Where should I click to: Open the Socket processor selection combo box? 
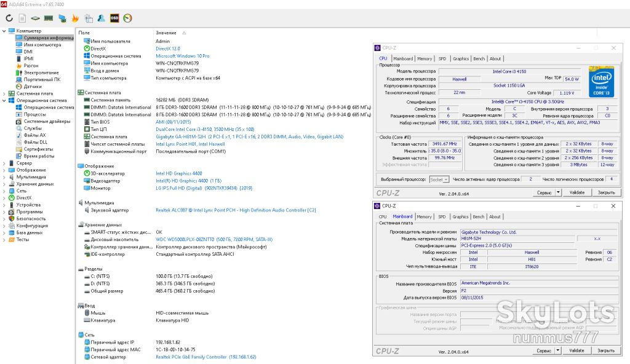pos(439,180)
